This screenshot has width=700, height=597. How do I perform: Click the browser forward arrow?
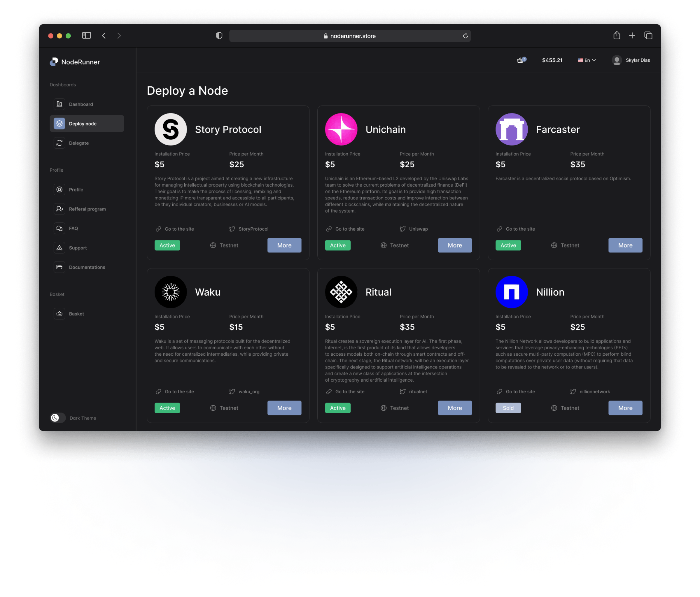click(x=119, y=36)
